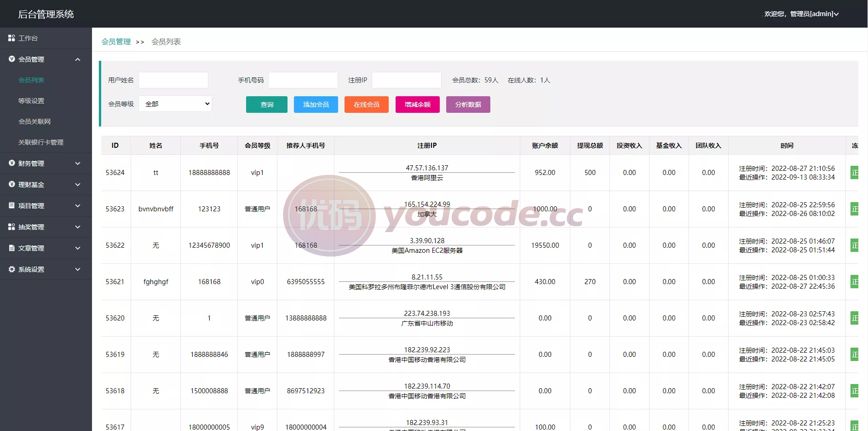Click the name bvnvbnvbff in the table
Viewport: 868px width, 431px height.
156,209
